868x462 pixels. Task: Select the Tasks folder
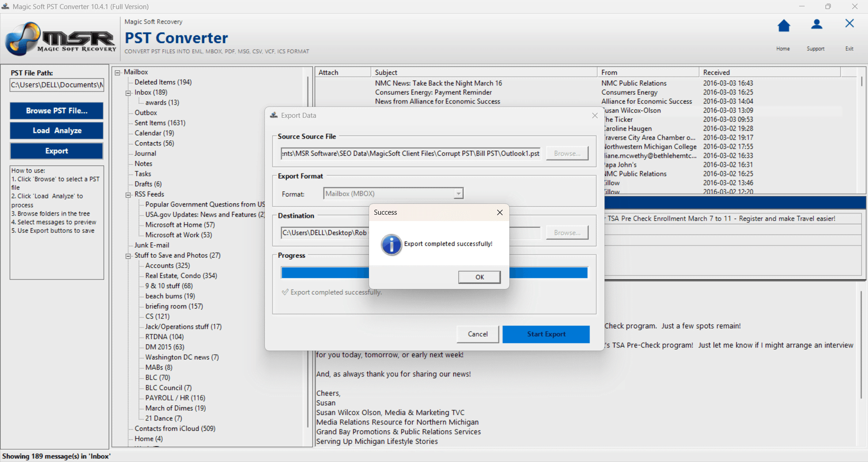tap(143, 174)
